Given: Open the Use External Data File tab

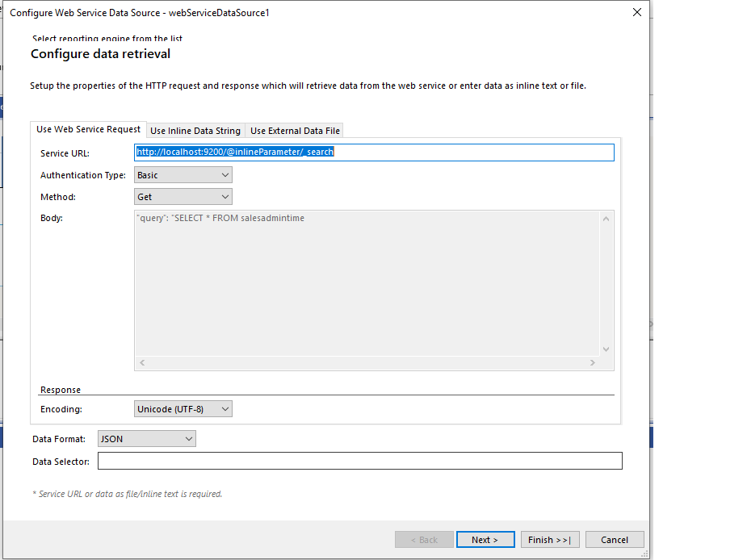Looking at the screenshot, I should click(x=296, y=131).
